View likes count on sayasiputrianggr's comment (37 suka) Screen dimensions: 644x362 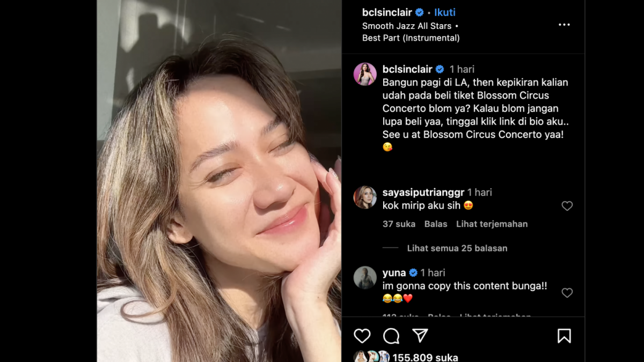(399, 224)
